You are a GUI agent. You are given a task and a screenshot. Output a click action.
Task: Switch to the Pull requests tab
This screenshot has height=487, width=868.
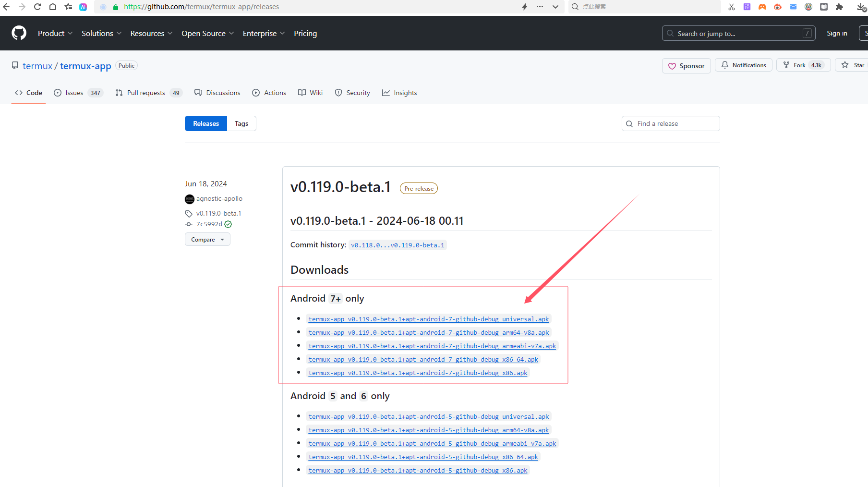pyautogui.click(x=148, y=93)
